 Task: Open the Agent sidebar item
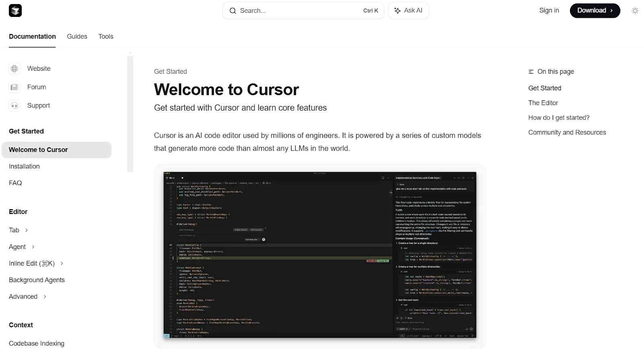(x=17, y=247)
